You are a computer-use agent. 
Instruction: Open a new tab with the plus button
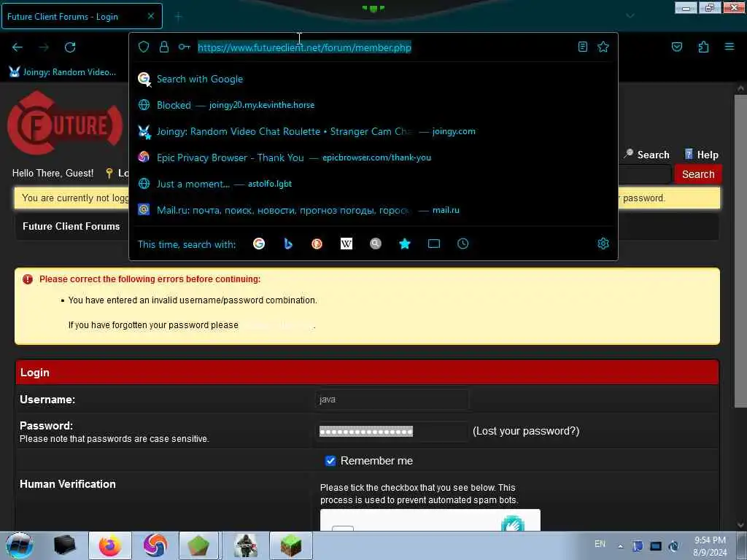pos(178,17)
